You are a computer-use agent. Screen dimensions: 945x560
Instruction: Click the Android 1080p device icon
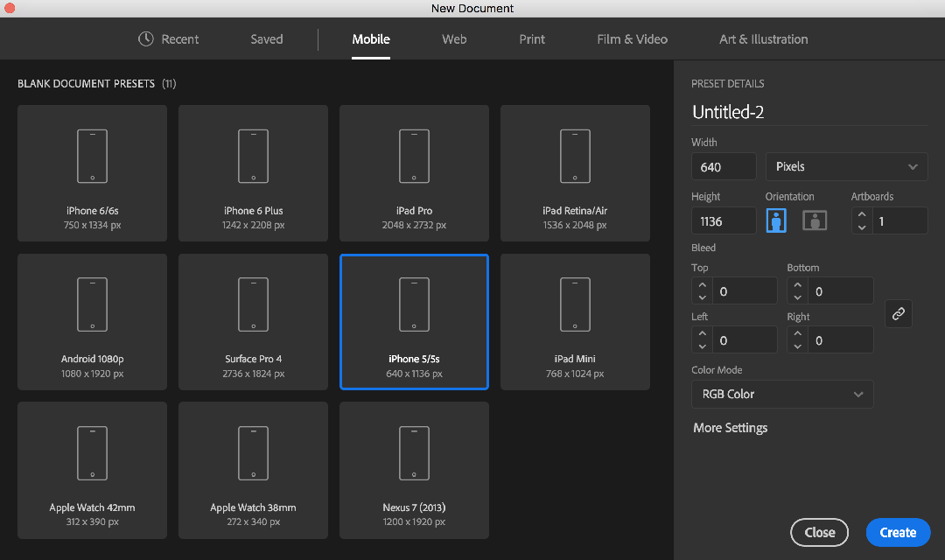pyautogui.click(x=92, y=304)
